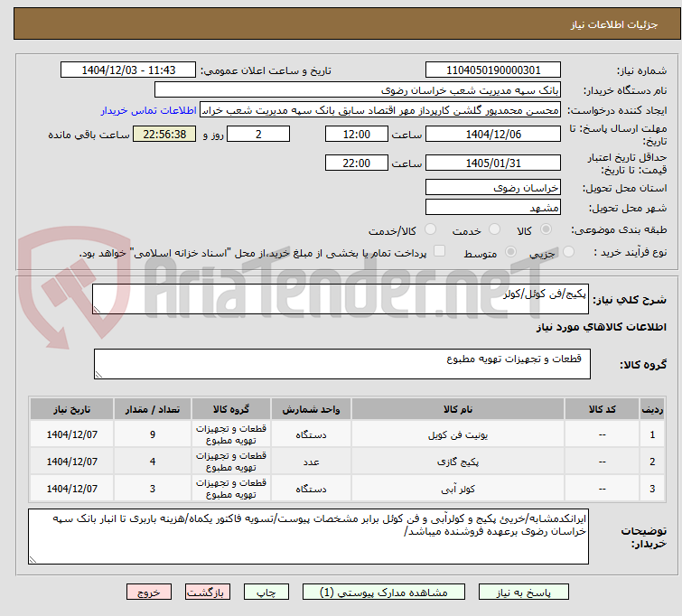Viewport: 682px width, 616px height.
Task: Open the اطلاعات تماس خریدار link
Action: (149, 110)
